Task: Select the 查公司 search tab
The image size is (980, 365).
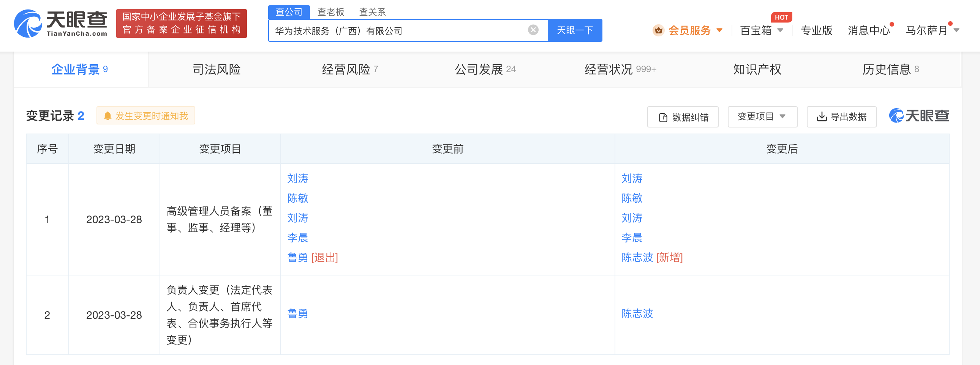Action: (x=289, y=12)
